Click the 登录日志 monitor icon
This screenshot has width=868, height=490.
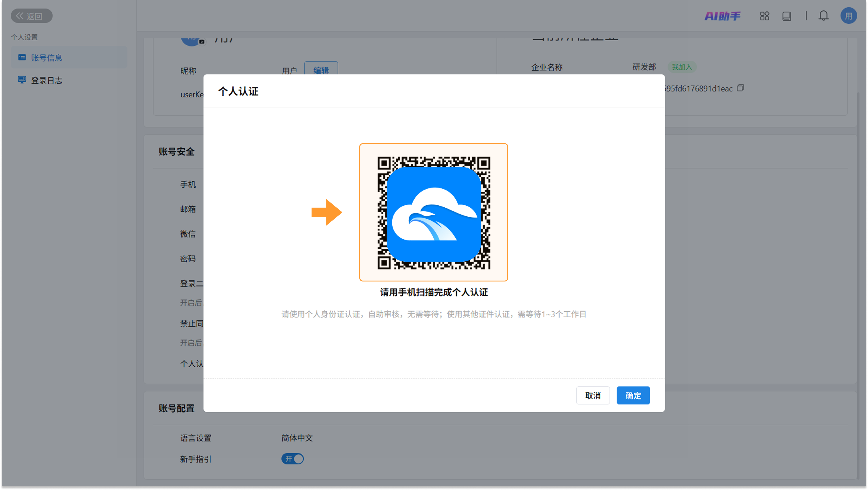22,80
